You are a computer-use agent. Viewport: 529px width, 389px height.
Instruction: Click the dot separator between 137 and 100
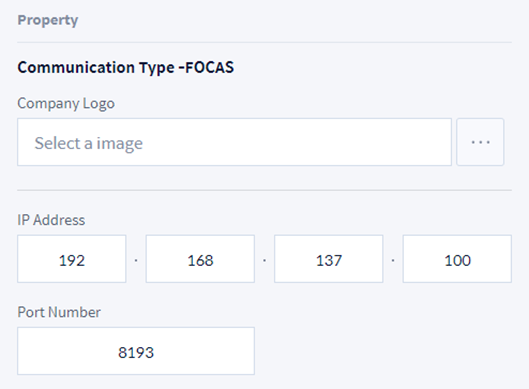tap(393, 260)
